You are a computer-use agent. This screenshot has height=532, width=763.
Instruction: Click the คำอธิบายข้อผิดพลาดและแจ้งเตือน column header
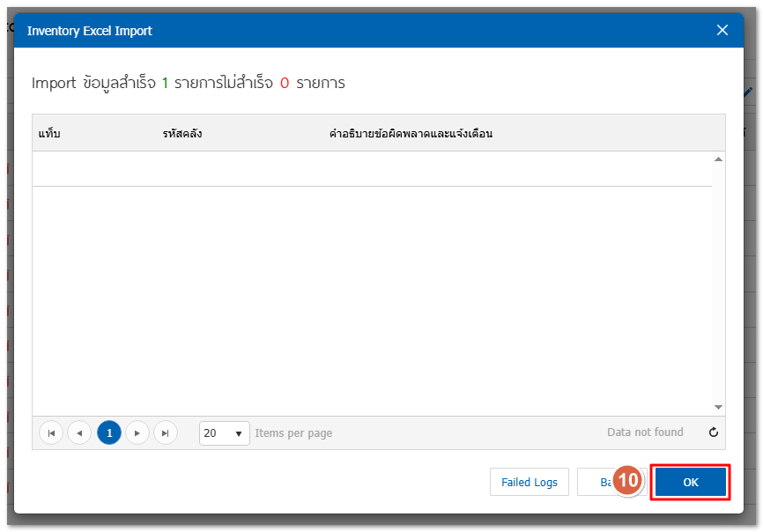410,133
